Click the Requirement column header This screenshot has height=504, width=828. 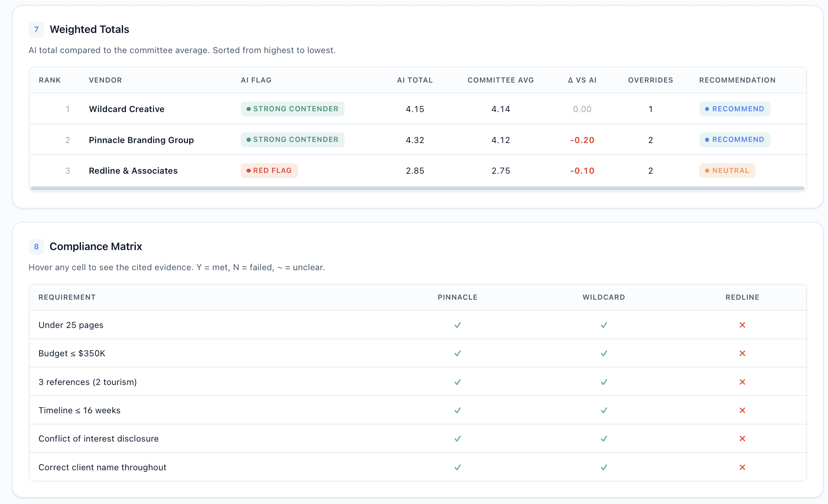click(x=67, y=297)
